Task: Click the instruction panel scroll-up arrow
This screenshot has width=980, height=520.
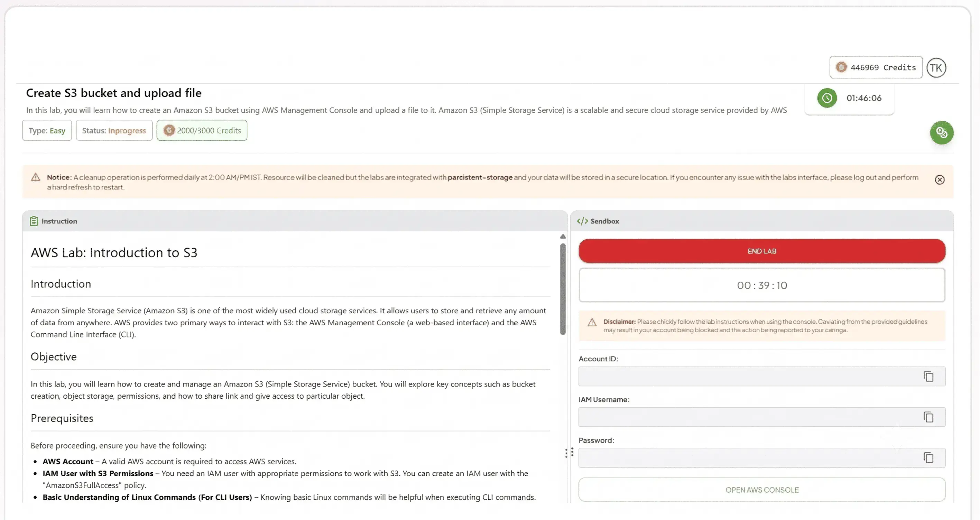Action: [563, 236]
